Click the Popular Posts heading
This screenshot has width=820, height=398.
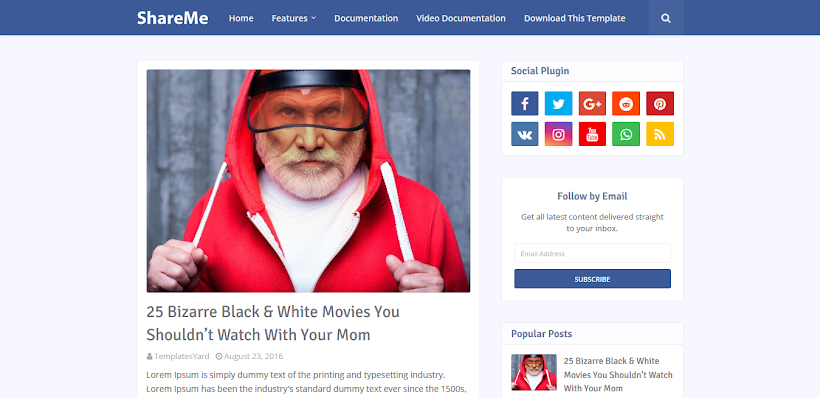[541, 334]
